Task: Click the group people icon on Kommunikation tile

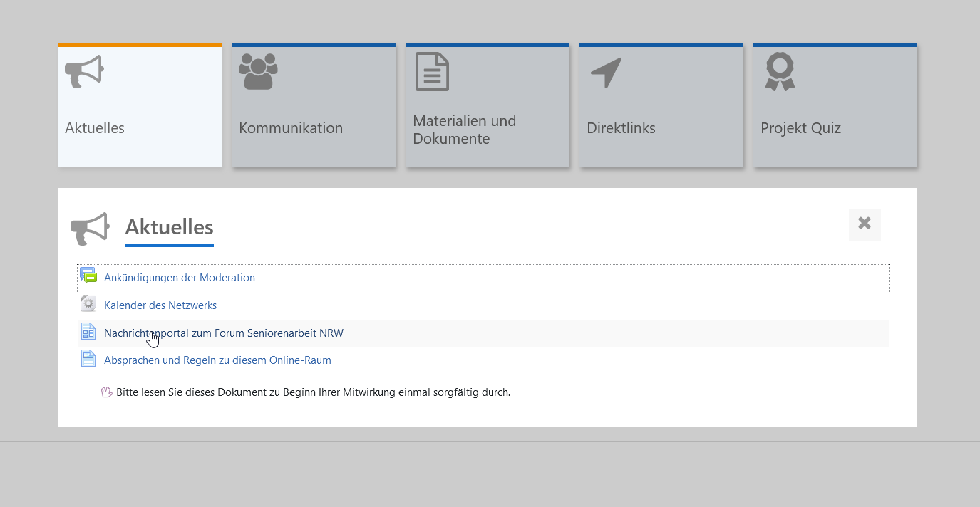Action: (258, 71)
